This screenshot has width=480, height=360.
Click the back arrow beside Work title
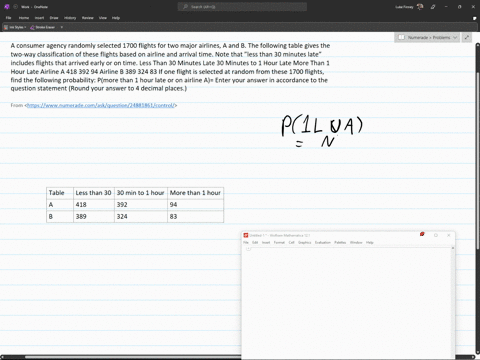15,7
